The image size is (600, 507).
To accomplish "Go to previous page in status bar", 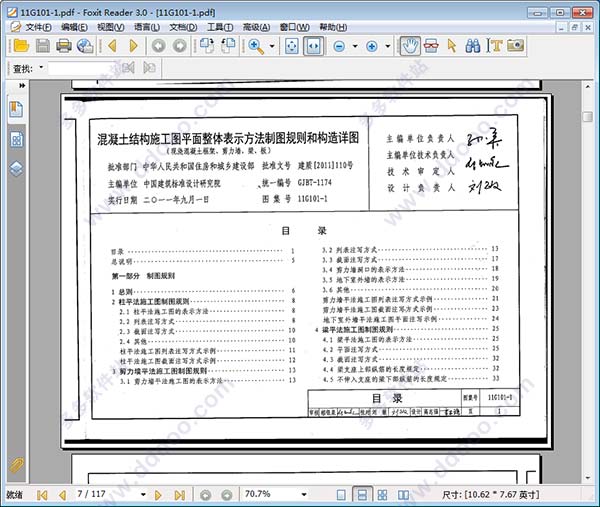I will (x=62, y=495).
